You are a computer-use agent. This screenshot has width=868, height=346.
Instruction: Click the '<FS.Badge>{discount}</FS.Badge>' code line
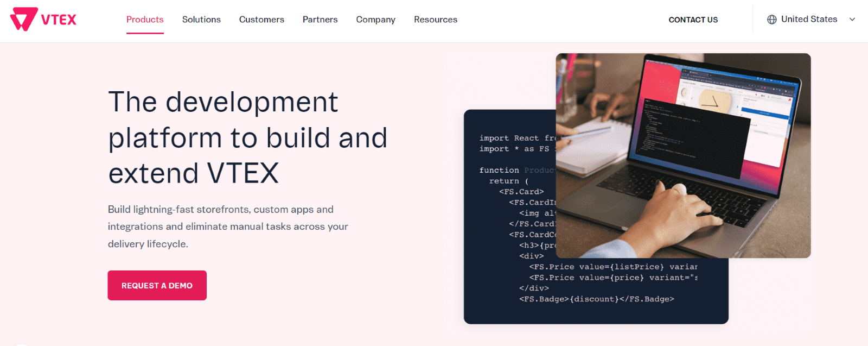click(596, 299)
